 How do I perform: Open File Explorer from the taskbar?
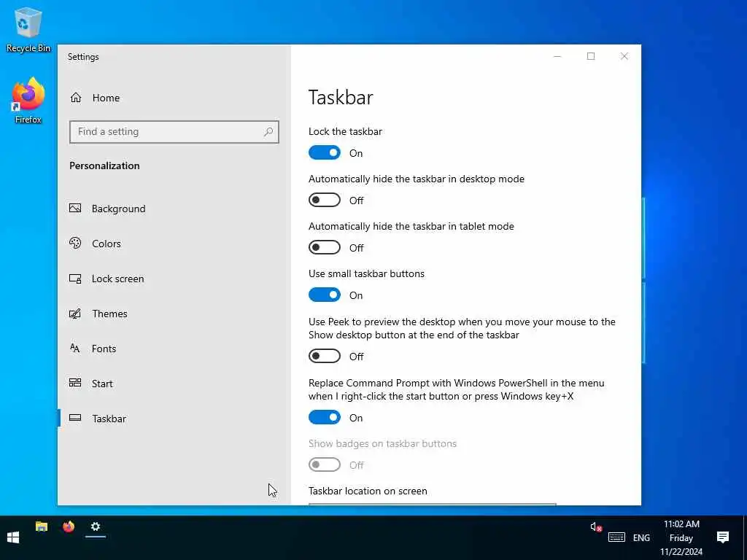[x=42, y=526]
